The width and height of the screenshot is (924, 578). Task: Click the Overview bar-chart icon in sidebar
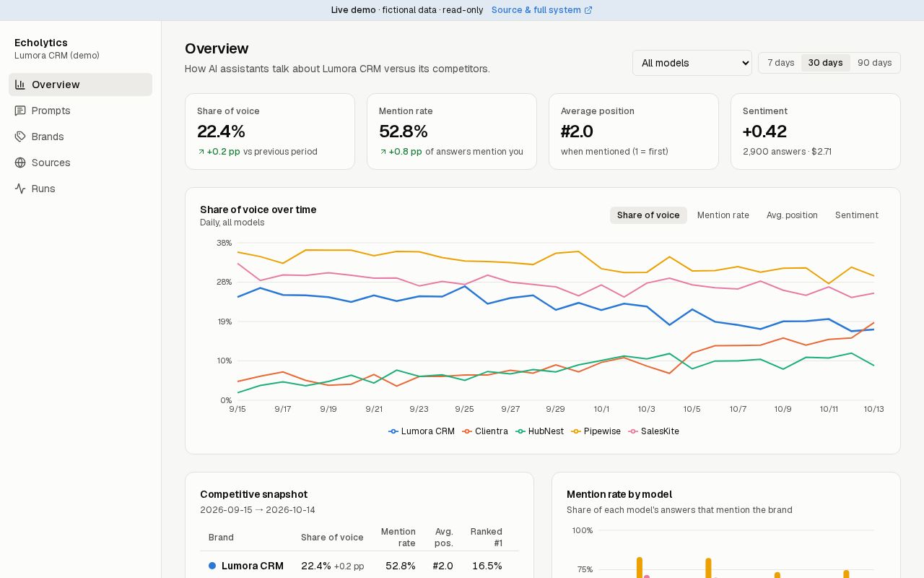click(20, 85)
